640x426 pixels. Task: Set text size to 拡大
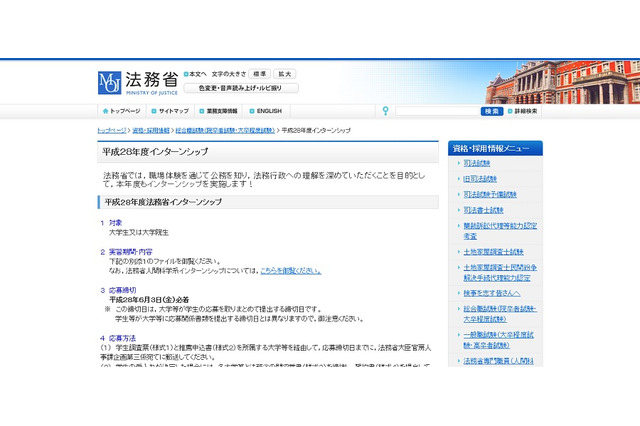pyautogui.click(x=284, y=74)
